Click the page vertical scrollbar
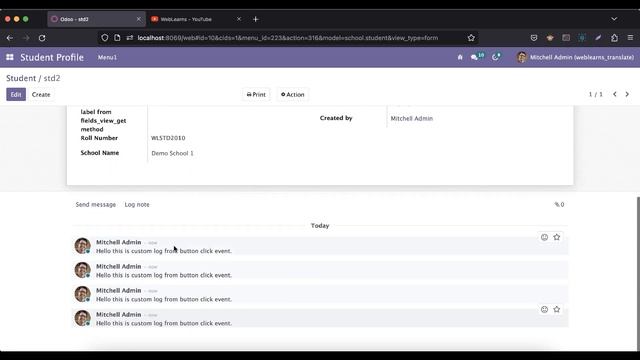 (638, 273)
